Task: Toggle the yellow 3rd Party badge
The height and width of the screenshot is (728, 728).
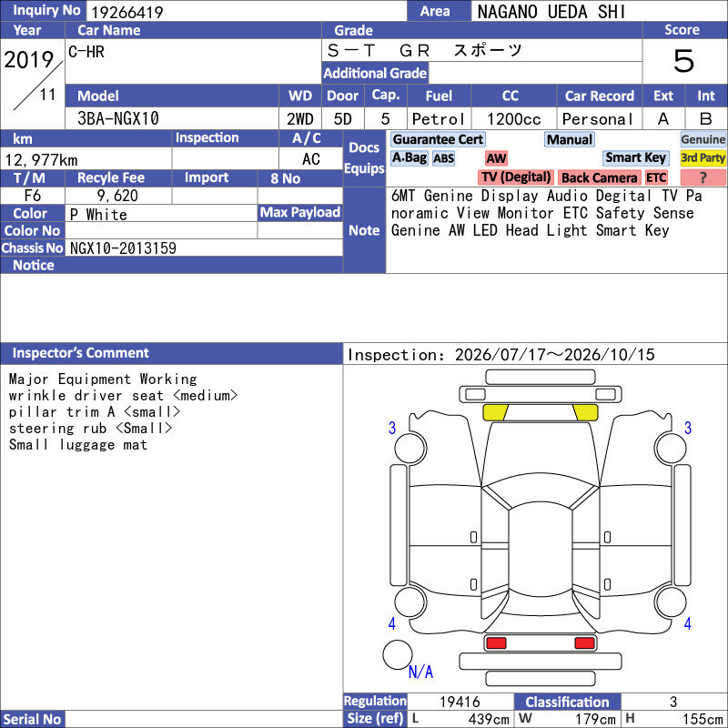Action: pos(703,157)
